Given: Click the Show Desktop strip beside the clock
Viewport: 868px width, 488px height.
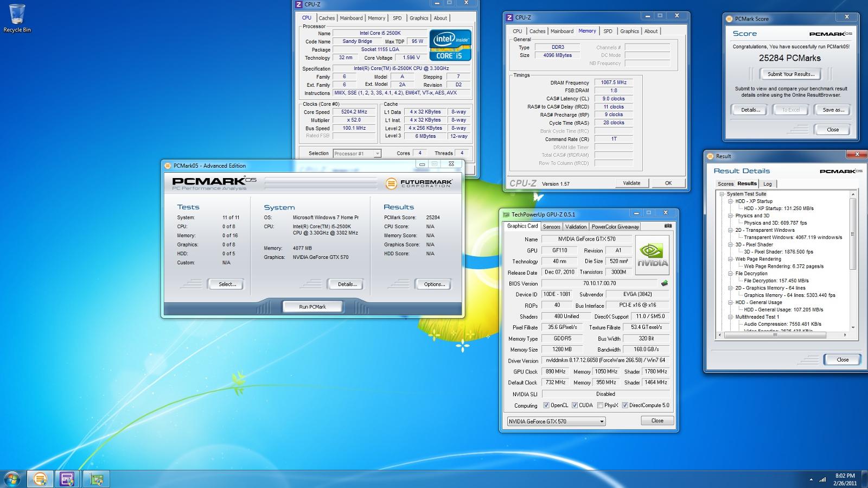Looking at the screenshot, I should pos(864,479).
